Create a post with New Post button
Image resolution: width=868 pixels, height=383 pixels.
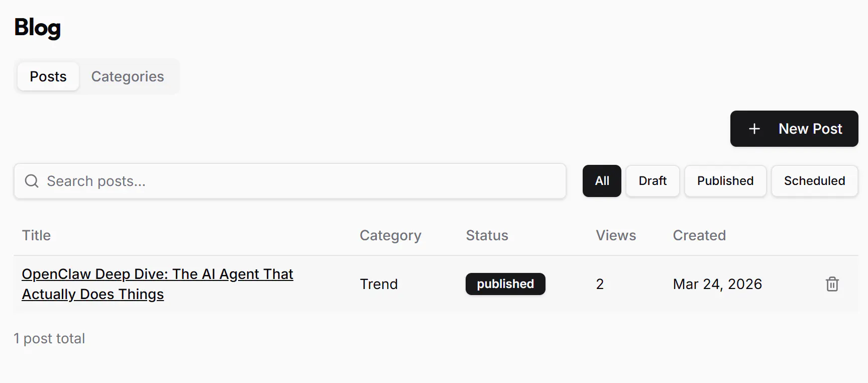[794, 129]
